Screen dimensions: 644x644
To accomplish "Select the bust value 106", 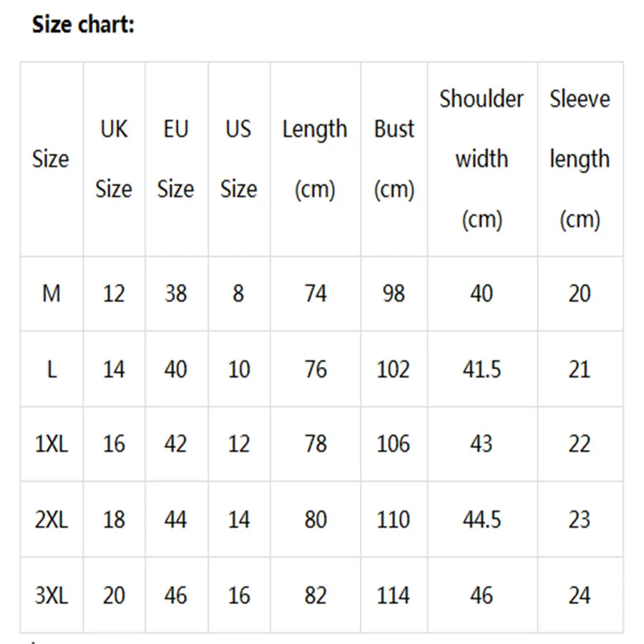I will (394, 444).
